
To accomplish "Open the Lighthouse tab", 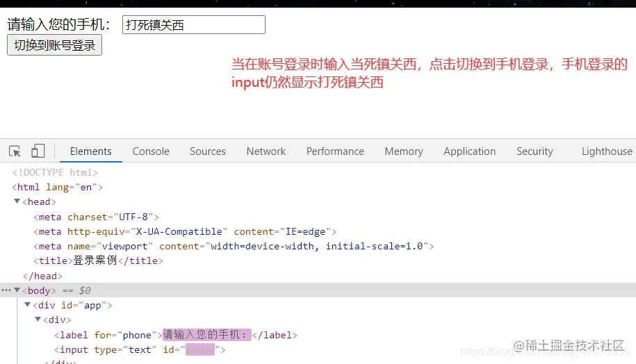I will pos(607,151).
